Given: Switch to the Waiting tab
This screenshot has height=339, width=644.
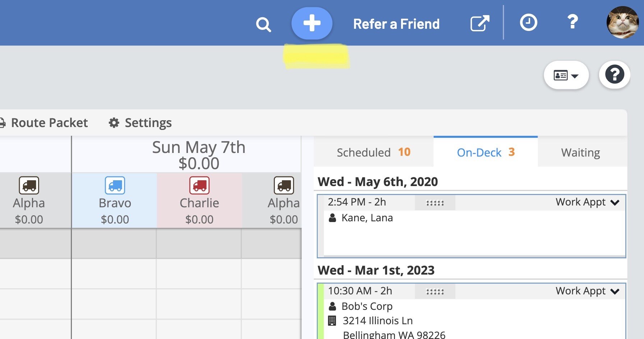Looking at the screenshot, I should [x=580, y=153].
